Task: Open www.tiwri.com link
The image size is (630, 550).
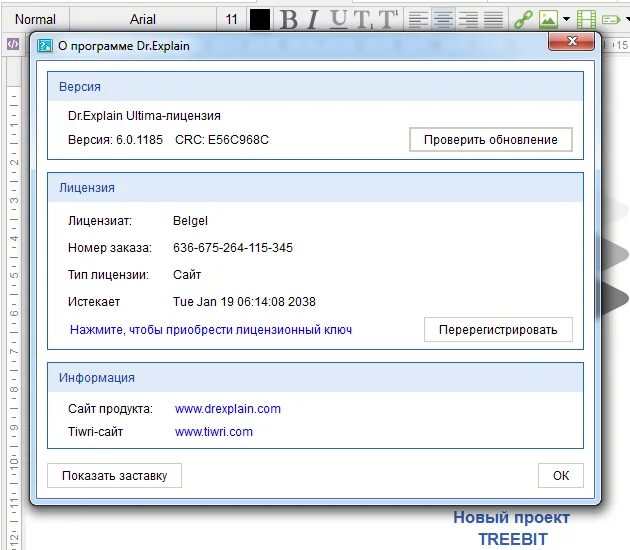Action: coord(214,432)
